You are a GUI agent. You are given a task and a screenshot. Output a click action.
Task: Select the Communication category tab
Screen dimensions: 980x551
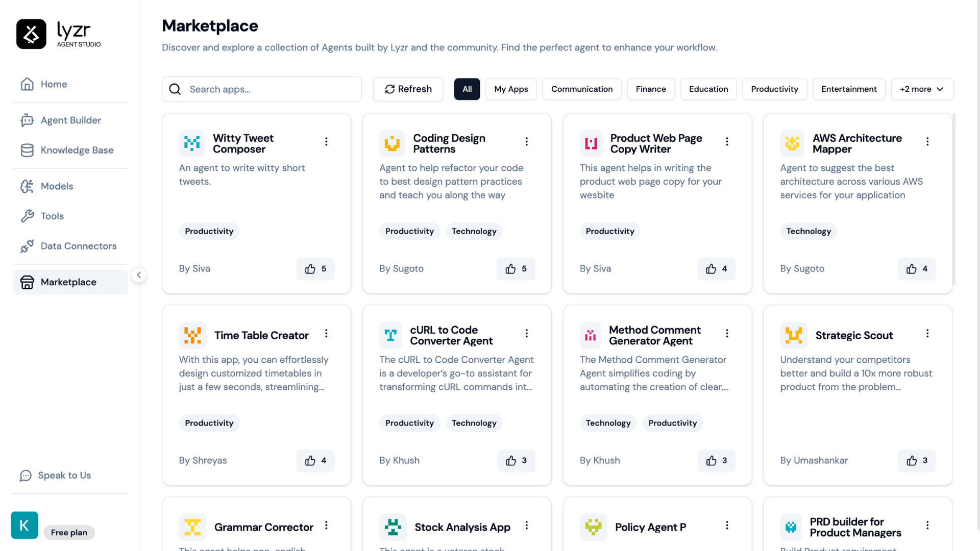tap(582, 89)
